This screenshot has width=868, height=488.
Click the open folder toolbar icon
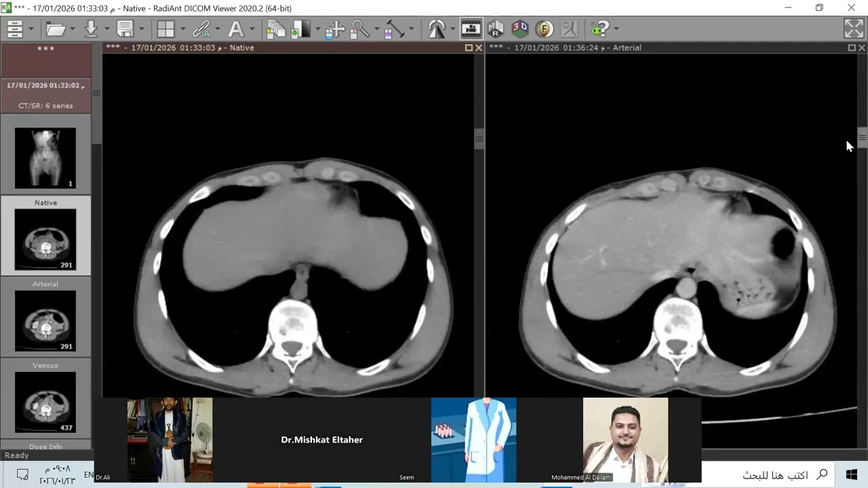click(56, 29)
